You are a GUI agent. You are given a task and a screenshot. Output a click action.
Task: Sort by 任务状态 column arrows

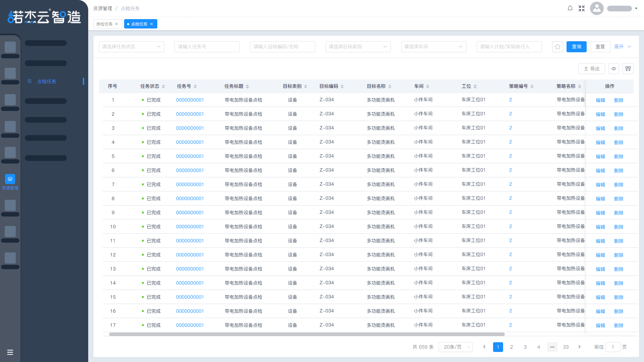click(x=163, y=86)
